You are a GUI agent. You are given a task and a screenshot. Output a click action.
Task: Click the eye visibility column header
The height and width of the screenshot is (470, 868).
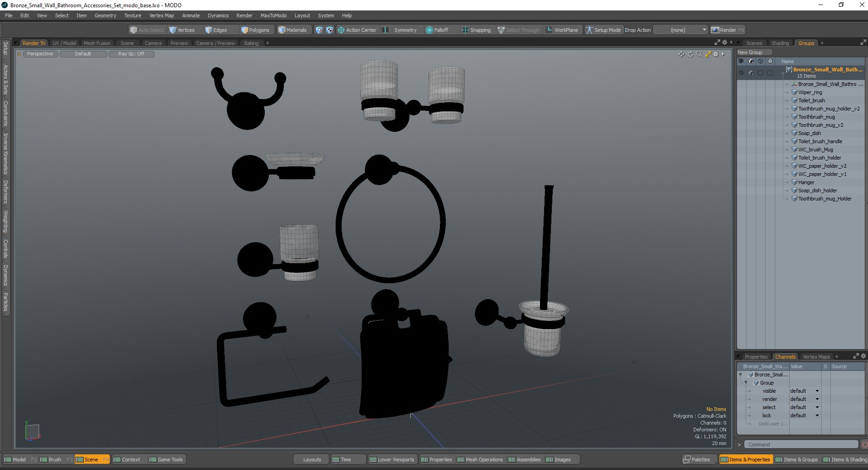pyautogui.click(x=741, y=61)
